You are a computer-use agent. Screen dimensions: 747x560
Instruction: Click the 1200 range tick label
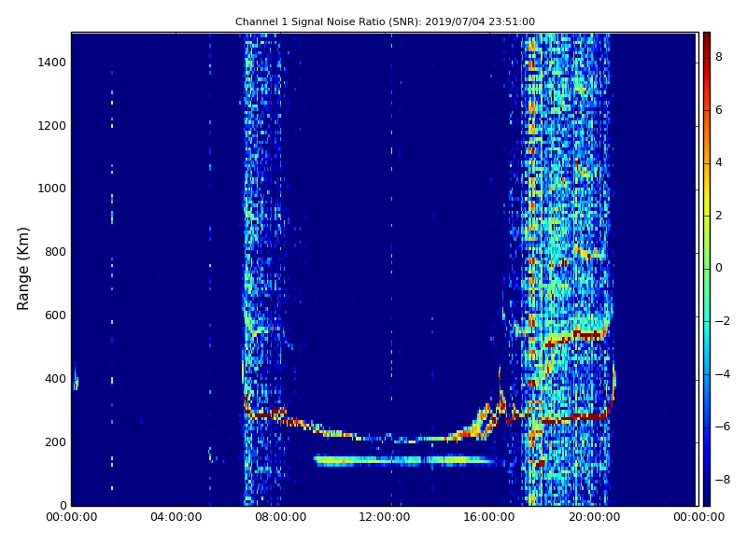[52, 126]
